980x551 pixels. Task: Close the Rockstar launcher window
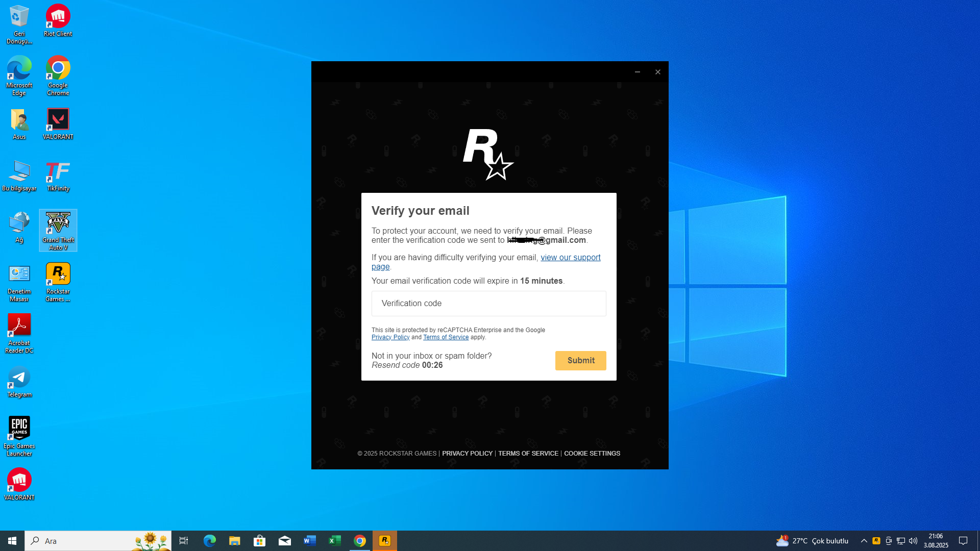[658, 72]
